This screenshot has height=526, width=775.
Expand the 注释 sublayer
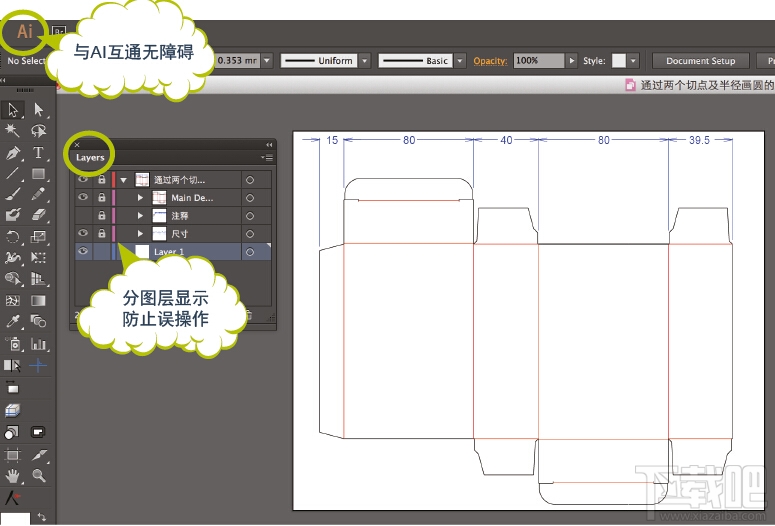point(140,216)
